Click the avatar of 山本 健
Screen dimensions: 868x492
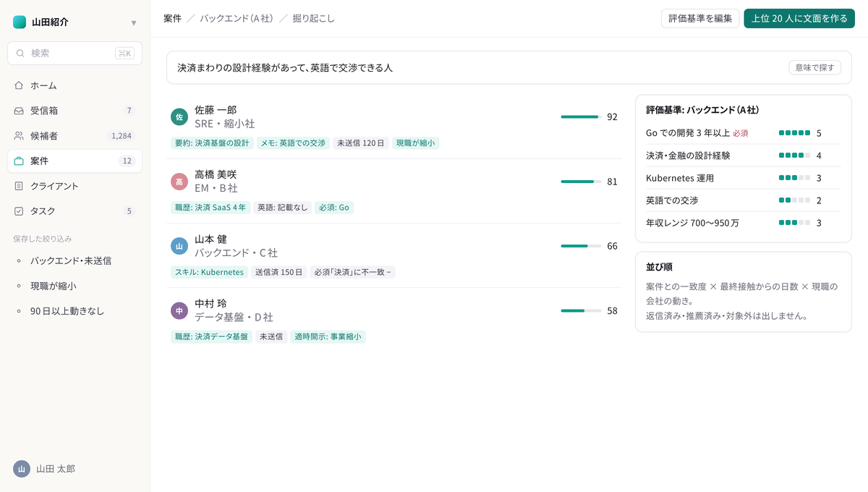click(x=179, y=246)
